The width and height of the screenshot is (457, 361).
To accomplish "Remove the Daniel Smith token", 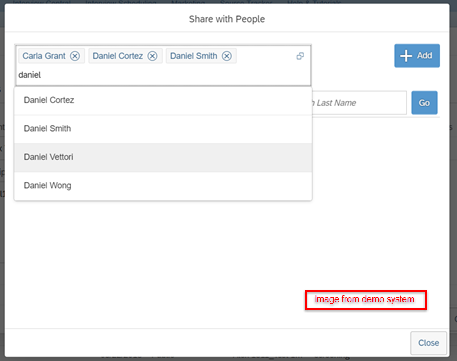I will click(227, 56).
